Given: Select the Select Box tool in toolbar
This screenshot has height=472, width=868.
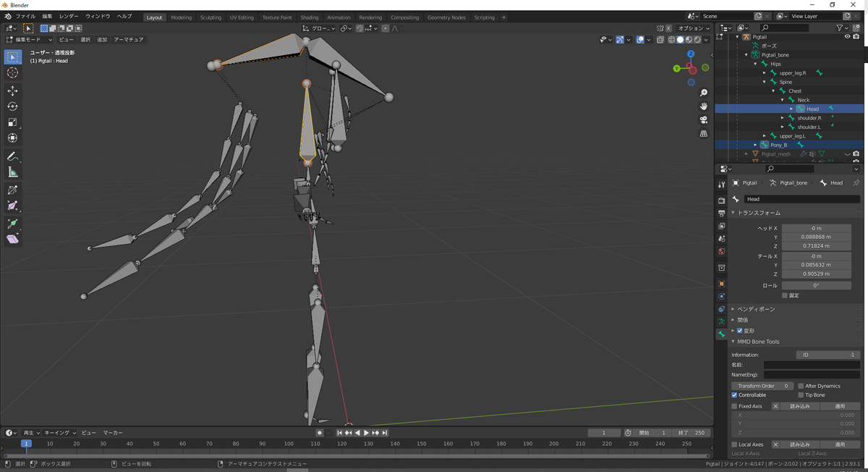Looking at the screenshot, I should (x=12, y=56).
